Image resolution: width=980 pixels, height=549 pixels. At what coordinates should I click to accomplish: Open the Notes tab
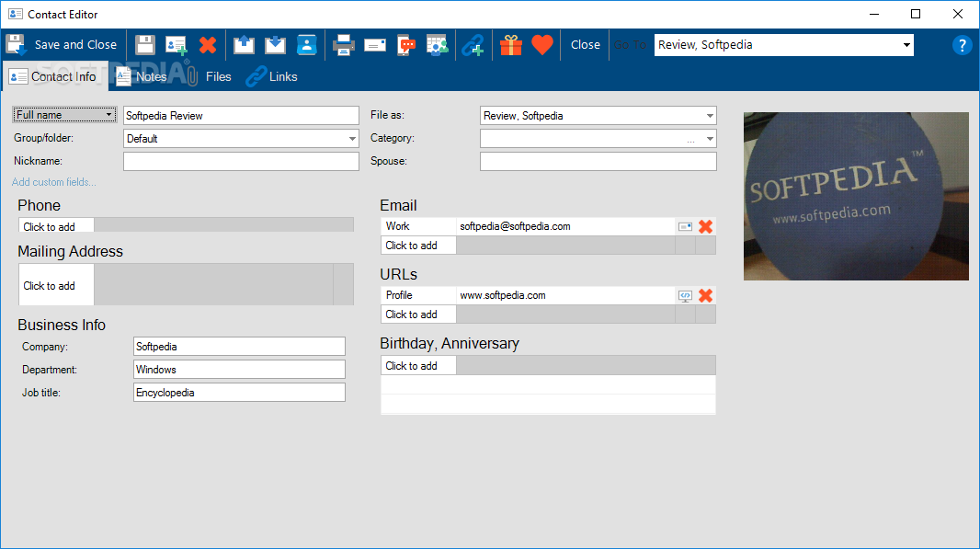[x=142, y=76]
